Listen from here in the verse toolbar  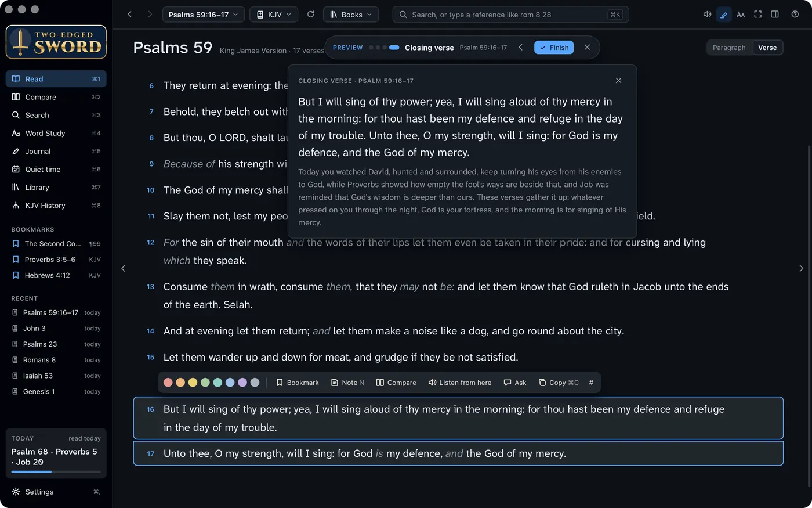coord(460,383)
